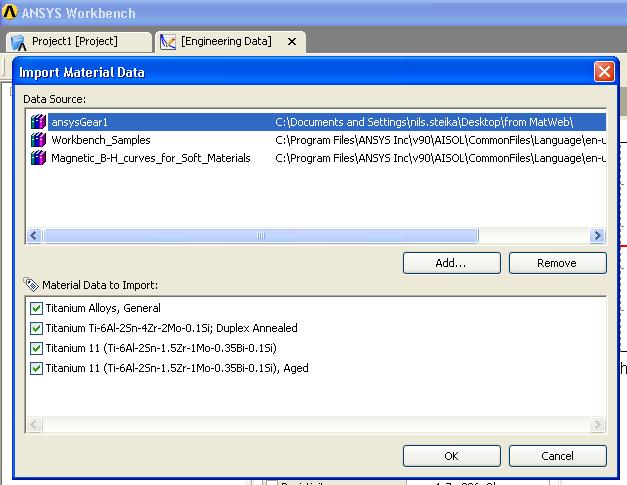Click Data Source scrollbar right arrow

tap(597, 236)
